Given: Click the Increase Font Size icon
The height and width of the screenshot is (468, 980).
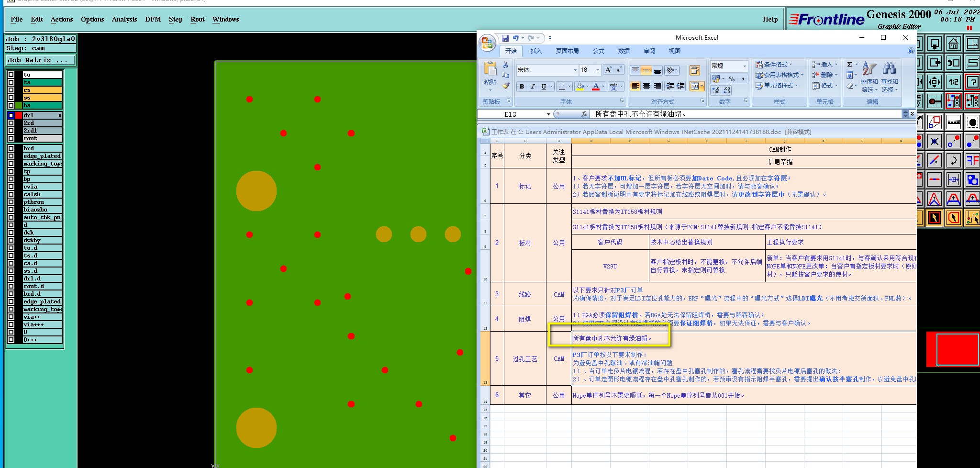Looking at the screenshot, I should [x=608, y=70].
